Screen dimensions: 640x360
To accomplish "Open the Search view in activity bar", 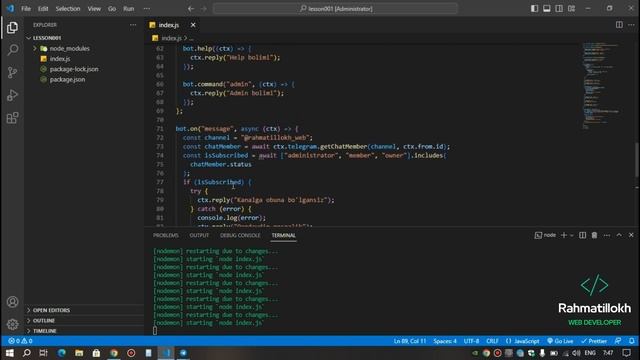I will [x=12, y=50].
